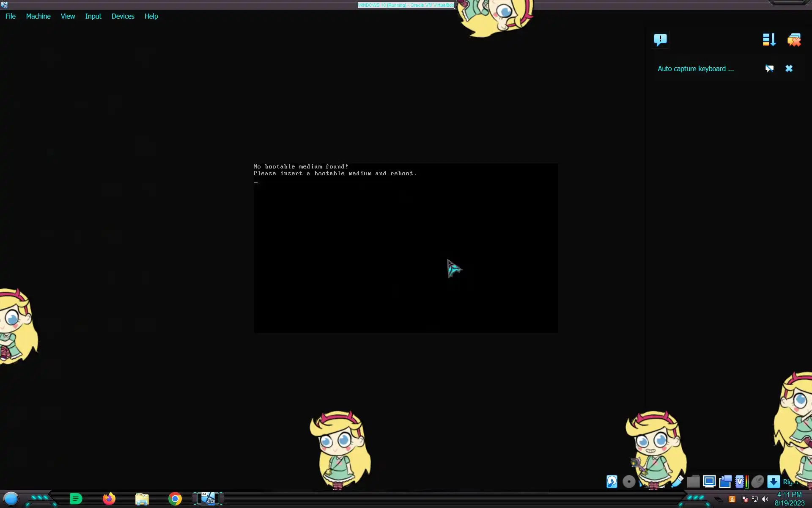Open Google Chrome from the taskbar
Viewport: 812px width, 508px height.
pyautogui.click(x=175, y=499)
